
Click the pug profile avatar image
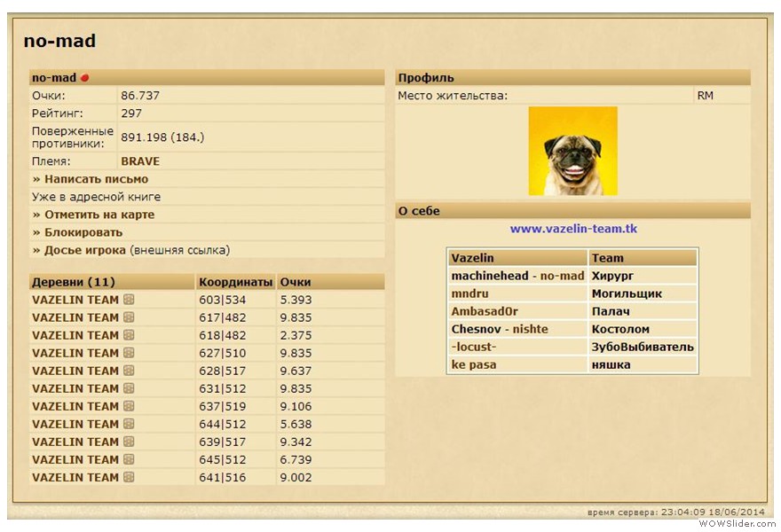[572, 151]
